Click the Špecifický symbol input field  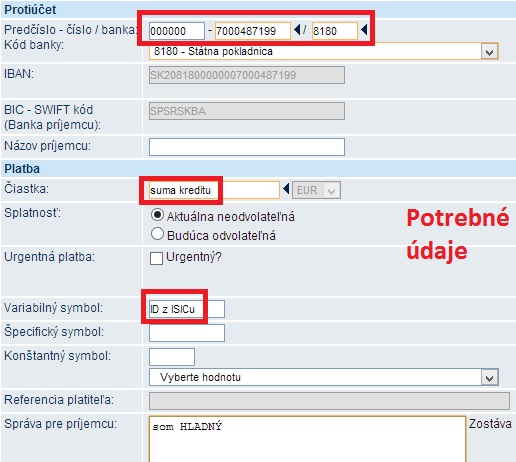pyautogui.click(x=187, y=333)
